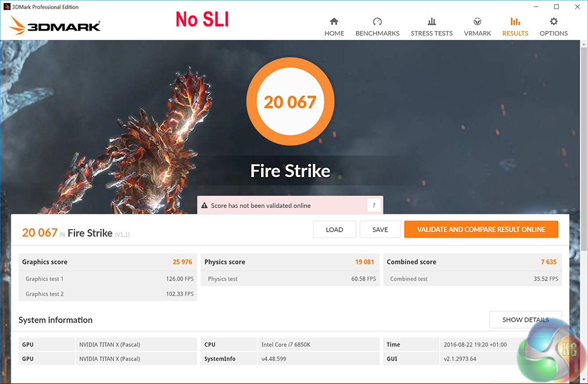
Task: Click the orange 20 067 score circle
Action: (x=290, y=101)
